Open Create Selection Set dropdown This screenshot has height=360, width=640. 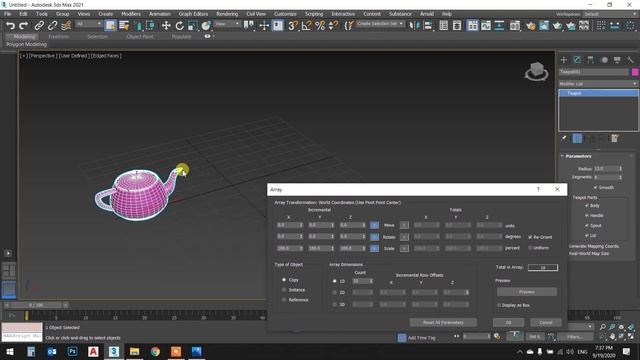(x=380, y=24)
